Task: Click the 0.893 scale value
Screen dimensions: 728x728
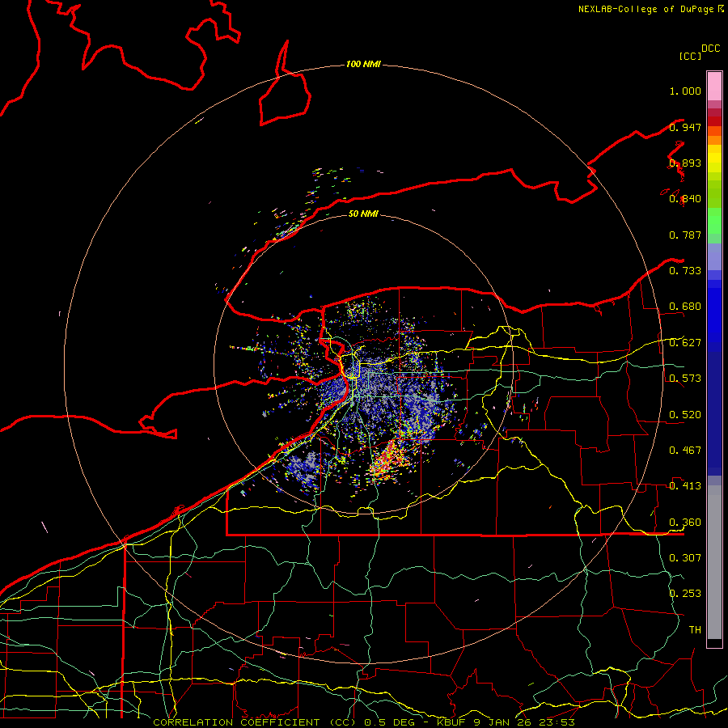Action: [685, 163]
